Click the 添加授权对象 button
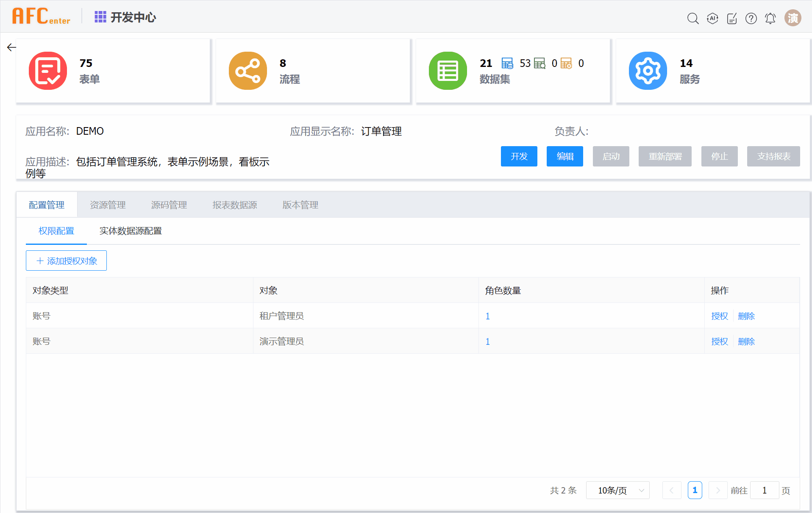Viewport: 812px width, 513px height. (x=66, y=261)
